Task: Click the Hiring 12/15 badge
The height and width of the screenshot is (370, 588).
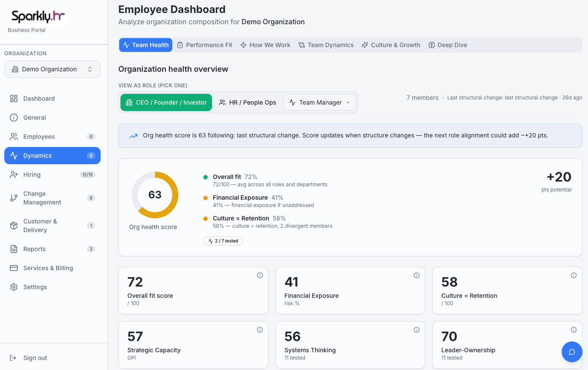Action: (87, 175)
